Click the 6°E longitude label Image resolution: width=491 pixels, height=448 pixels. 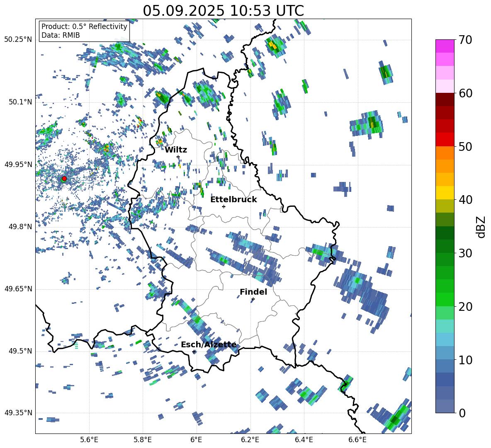point(196,440)
